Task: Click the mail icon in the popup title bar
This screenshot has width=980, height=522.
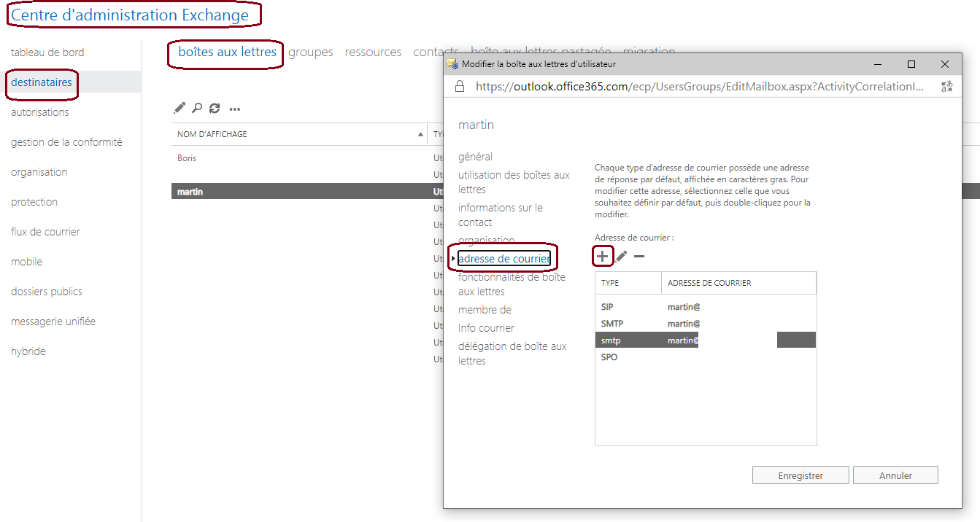Action: [452, 64]
